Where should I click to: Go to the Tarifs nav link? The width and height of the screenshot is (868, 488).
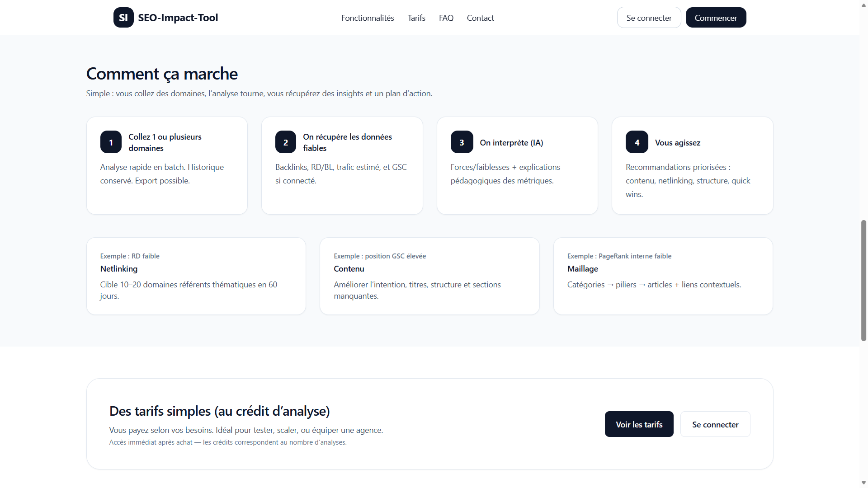point(416,18)
